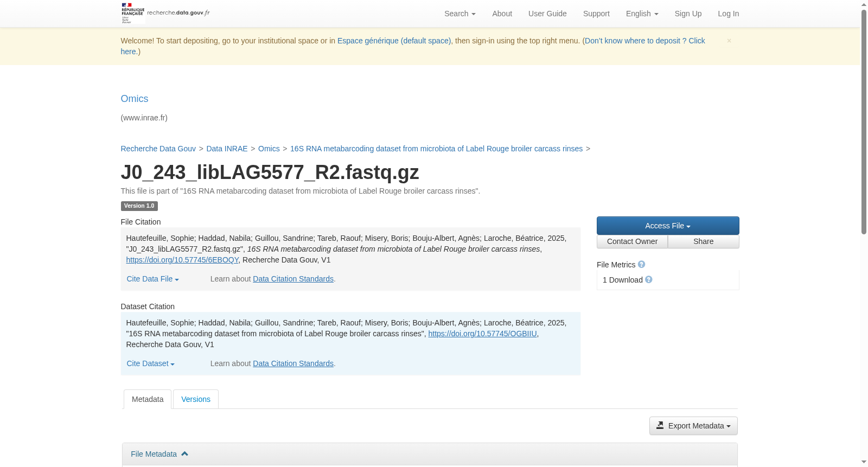This screenshot has width=868, height=467.
Task: Click the scrollbar down arrow
Action: (x=864, y=462)
